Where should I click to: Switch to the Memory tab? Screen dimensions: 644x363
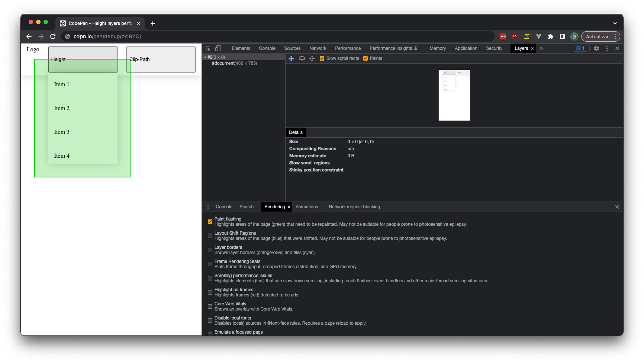tap(437, 48)
